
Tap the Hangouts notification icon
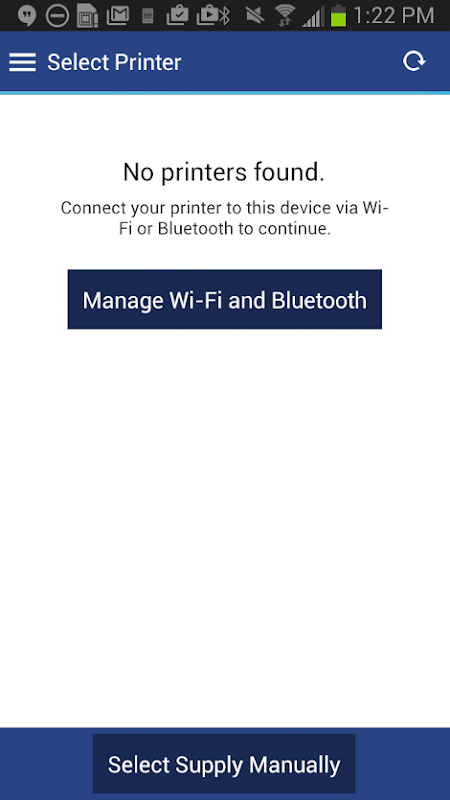27,16
